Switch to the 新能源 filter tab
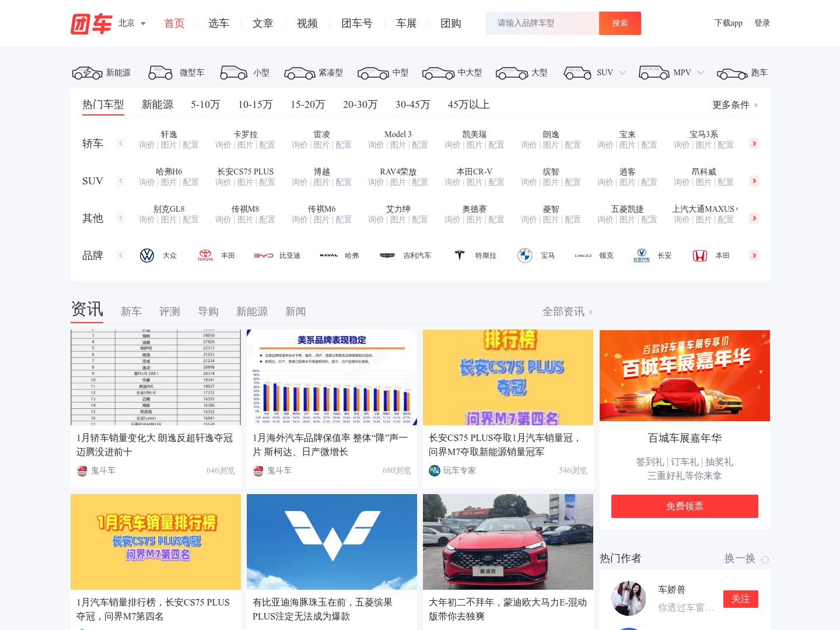 pyautogui.click(x=157, y=104)
